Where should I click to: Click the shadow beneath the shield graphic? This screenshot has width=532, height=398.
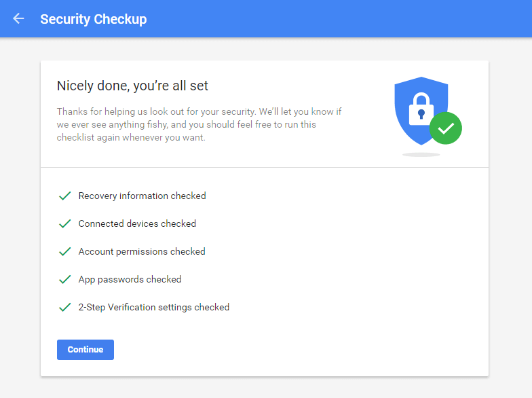(421, 155)
